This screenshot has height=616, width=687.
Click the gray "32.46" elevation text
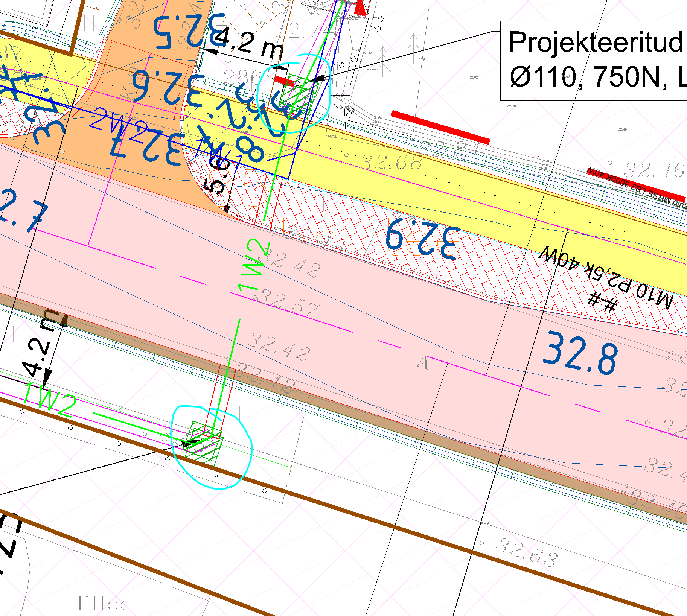(654, 170)
